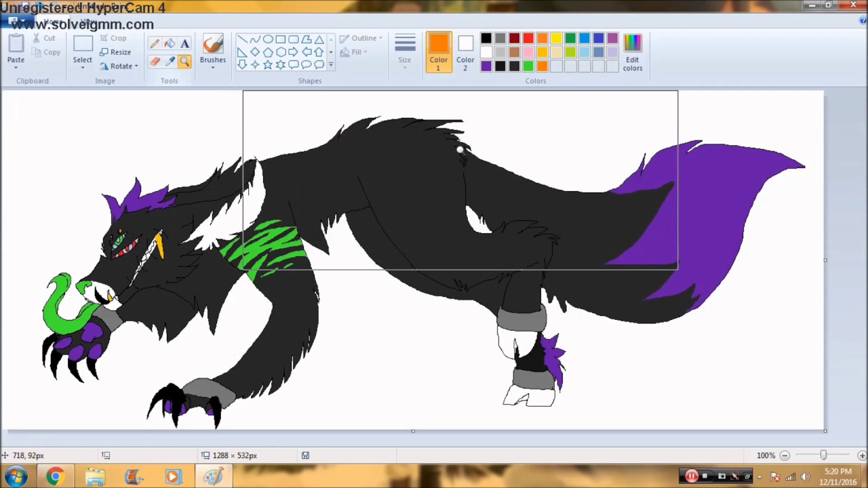Click the rectangular selection tool button
The height and width of the screenshot is (488, 868).
tap(83, 44)
